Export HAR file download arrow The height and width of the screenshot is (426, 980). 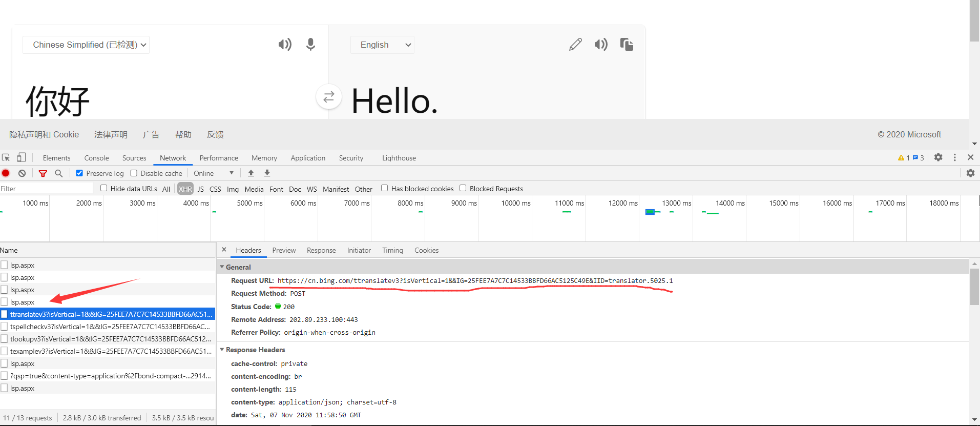[x=267, y=173]
